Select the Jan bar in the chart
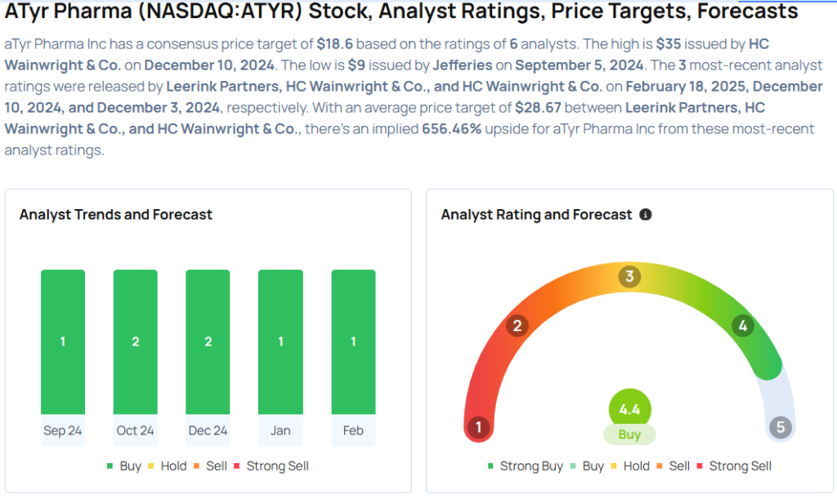 pyautogui.click(x=280, y=342)
